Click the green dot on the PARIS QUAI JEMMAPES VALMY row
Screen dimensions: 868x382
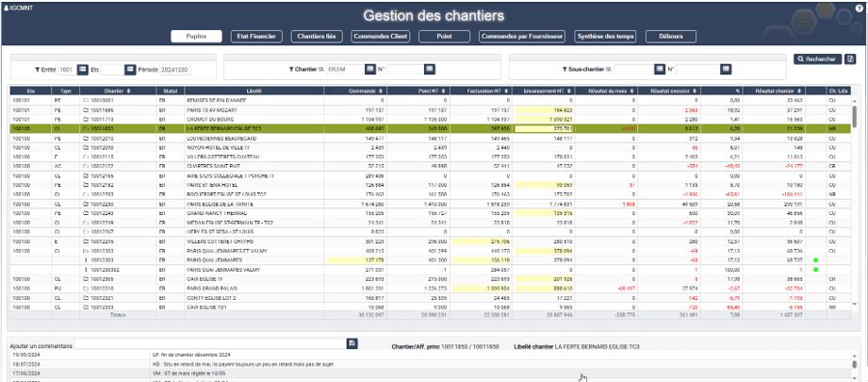[815, 270]
